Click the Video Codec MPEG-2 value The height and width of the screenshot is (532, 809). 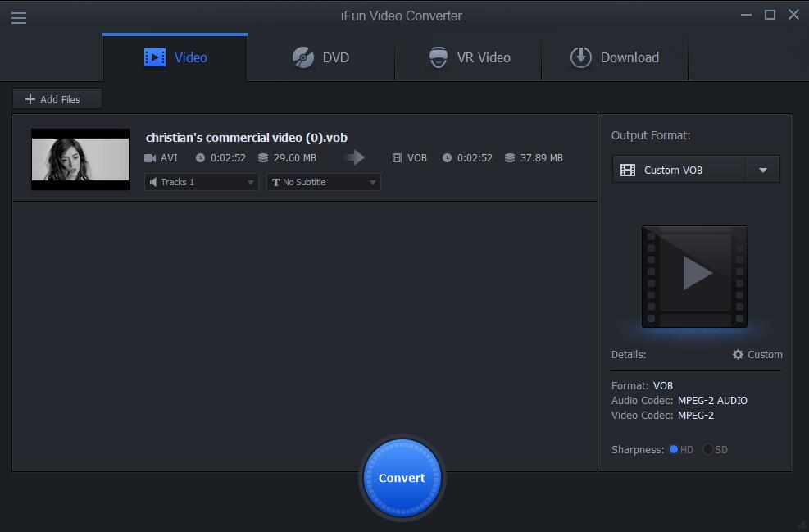coord(696,416)
